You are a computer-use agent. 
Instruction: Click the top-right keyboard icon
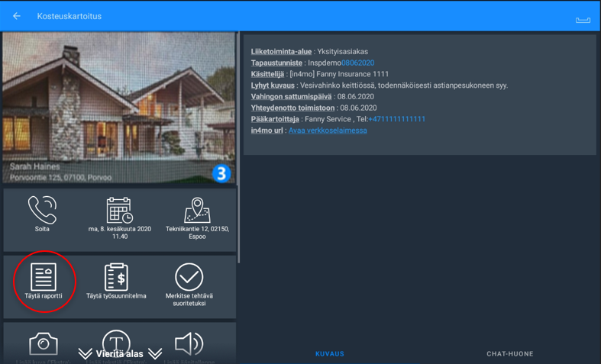(x=583, y=19)
